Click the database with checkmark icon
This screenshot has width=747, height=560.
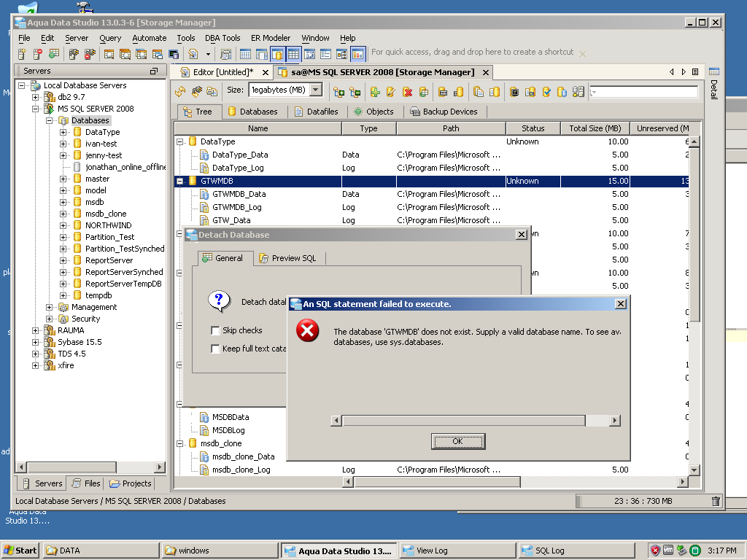click(x=546, y=91)
